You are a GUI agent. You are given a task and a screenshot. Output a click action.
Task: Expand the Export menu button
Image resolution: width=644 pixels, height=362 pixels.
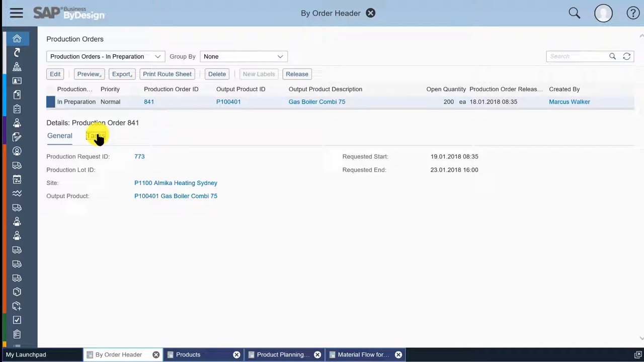[x=122, y=74]
